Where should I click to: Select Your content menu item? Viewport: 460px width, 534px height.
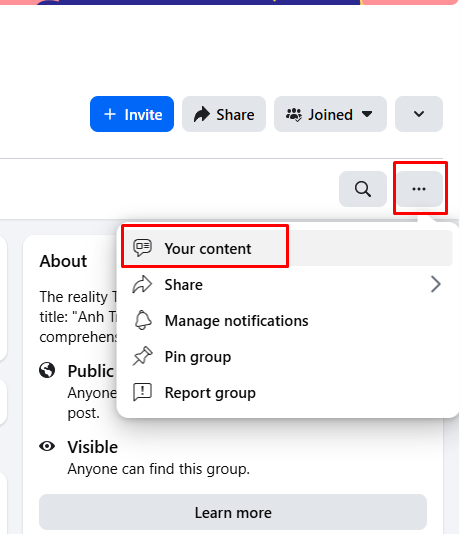[x=287, y=248]
